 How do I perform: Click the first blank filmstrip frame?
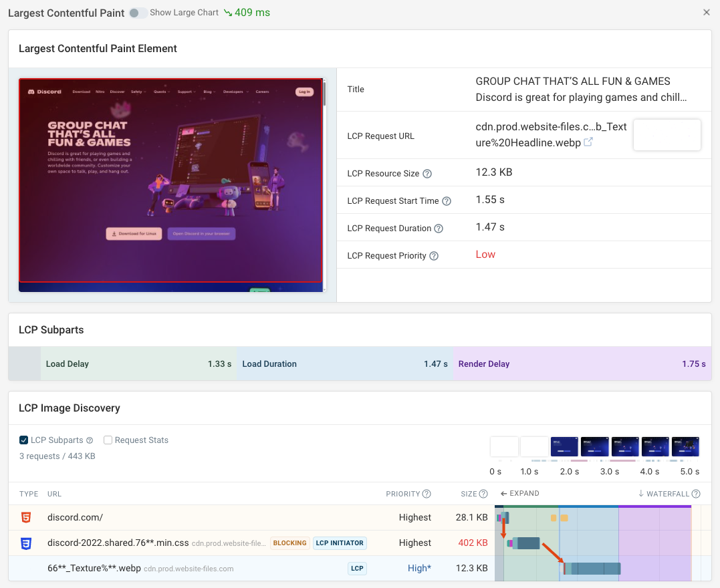tap(504, 446)
